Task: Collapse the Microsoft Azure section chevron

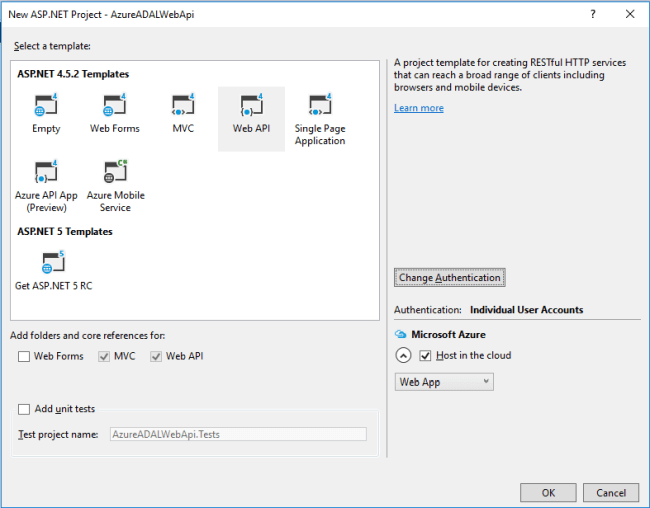Action: point(403,355)
